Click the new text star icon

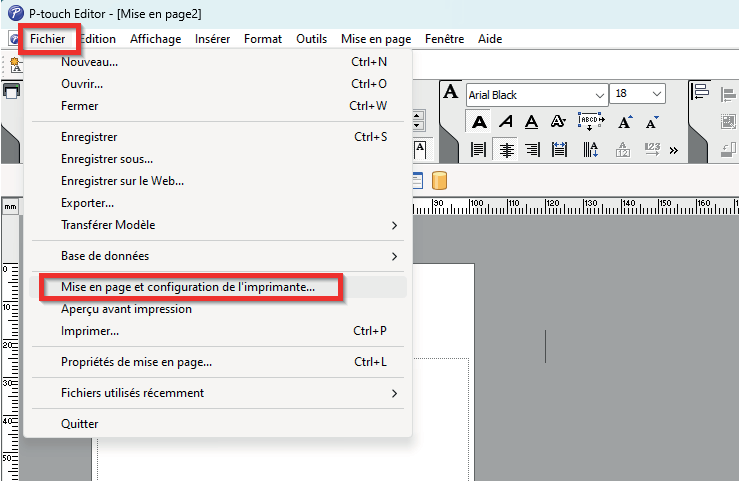pos(16,65)
